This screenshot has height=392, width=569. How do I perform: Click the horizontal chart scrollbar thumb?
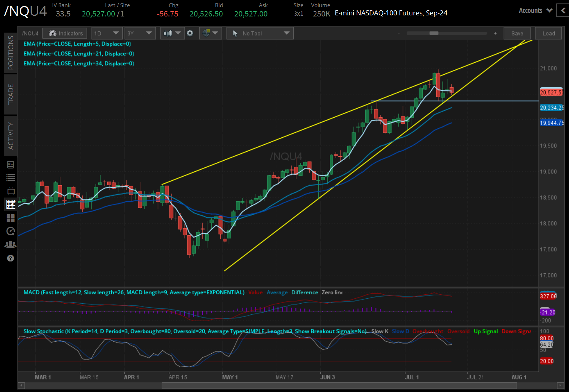pos(339,386)
